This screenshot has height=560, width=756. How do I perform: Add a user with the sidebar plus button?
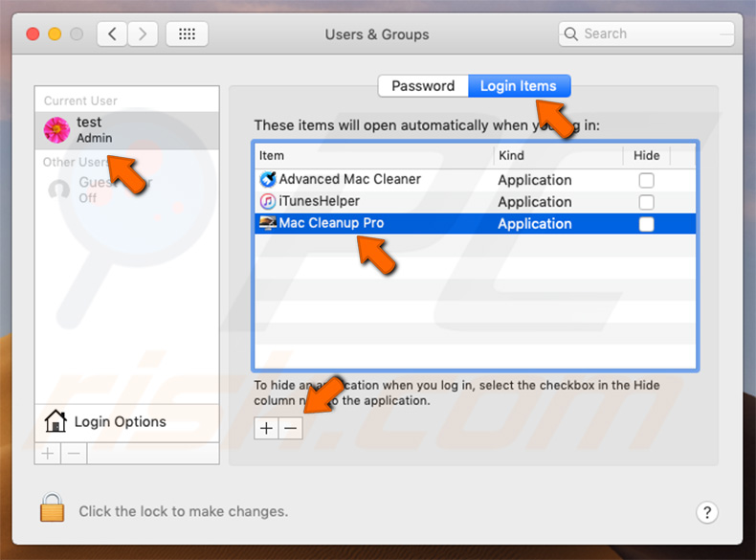pyautogui.click(x=48, y=454)
